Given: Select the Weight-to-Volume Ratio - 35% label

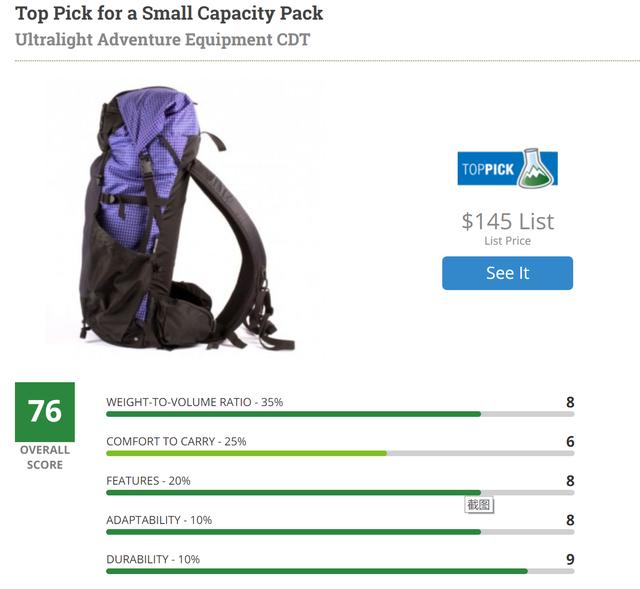Looking at the screenshot, I should 194,402.
